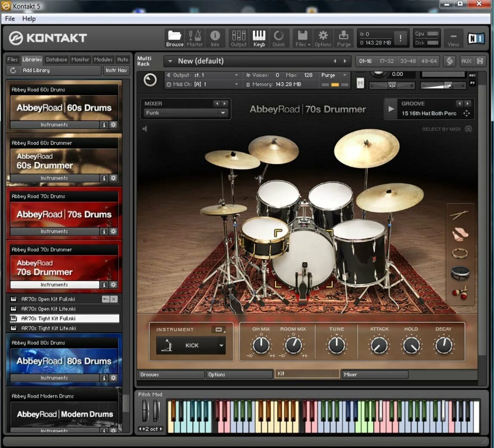
Task: Switch to the Files browser tab
Action: point(13,59)
